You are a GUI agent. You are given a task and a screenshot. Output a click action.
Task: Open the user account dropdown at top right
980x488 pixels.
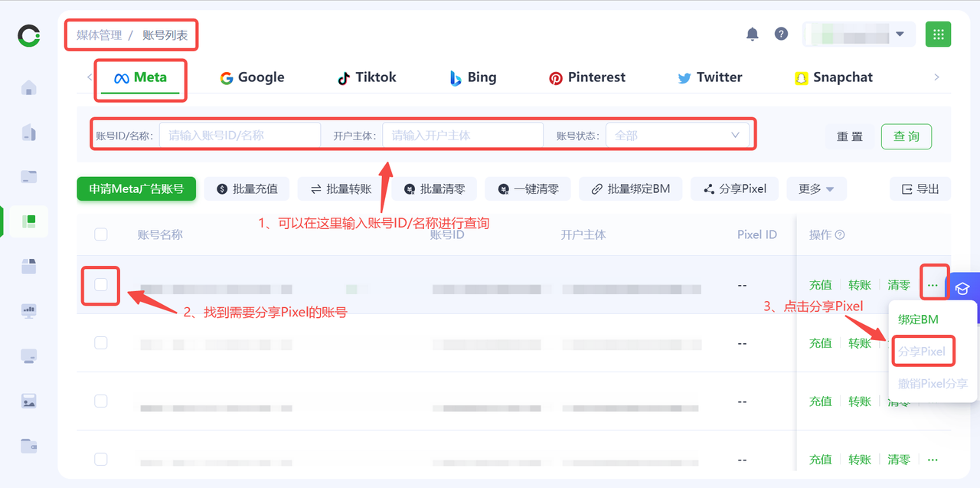[858, 34]
